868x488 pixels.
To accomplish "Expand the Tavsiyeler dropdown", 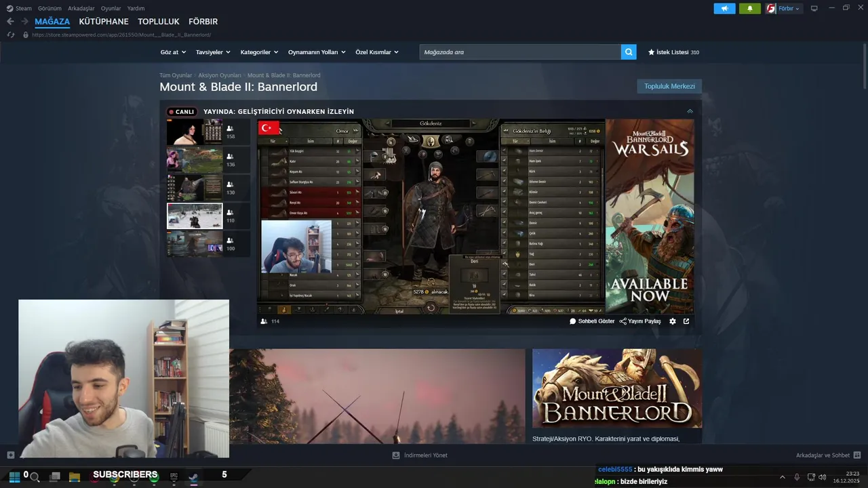I will 213,52.
